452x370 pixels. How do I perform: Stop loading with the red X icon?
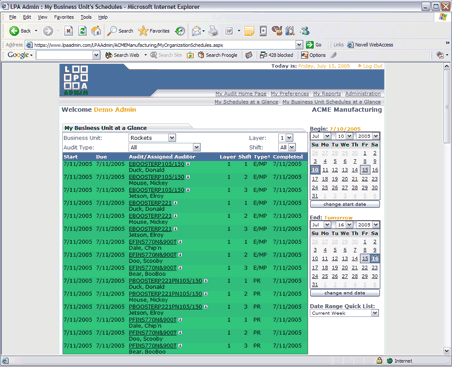coord(68,31)
